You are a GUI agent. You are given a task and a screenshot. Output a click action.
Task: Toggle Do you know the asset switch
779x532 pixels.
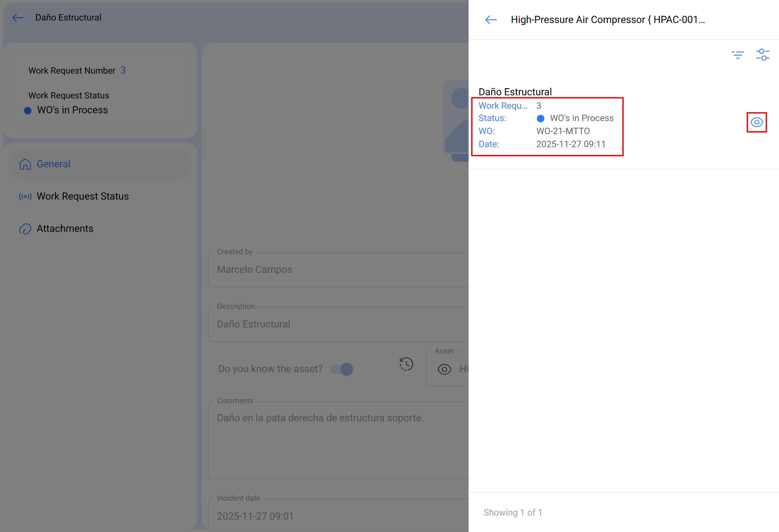[x=342, y=369]
